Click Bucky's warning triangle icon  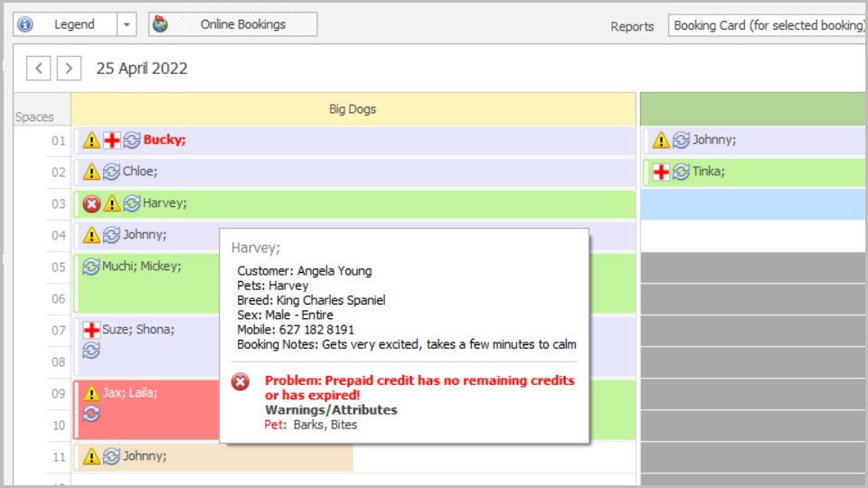[92, 140]
